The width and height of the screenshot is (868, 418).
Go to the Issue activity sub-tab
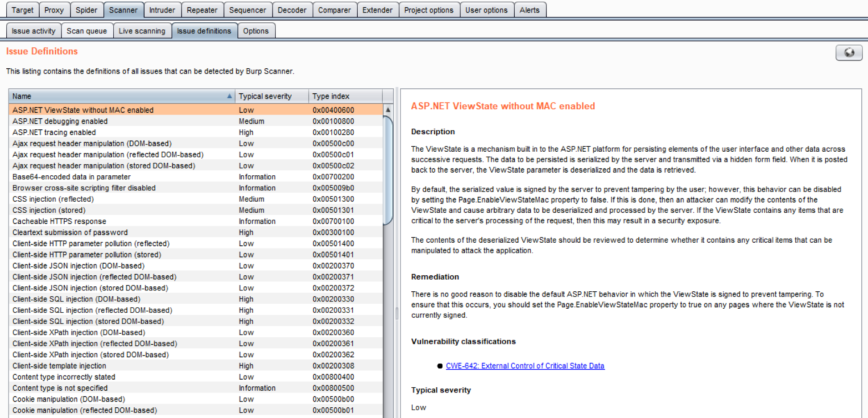tap(33, 31)
